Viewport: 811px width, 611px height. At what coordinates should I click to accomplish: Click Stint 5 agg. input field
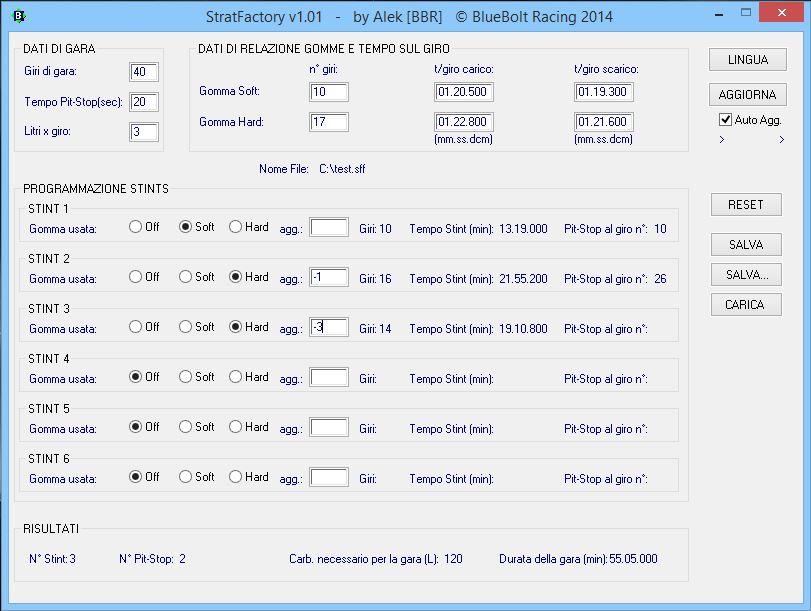point(329,428)
